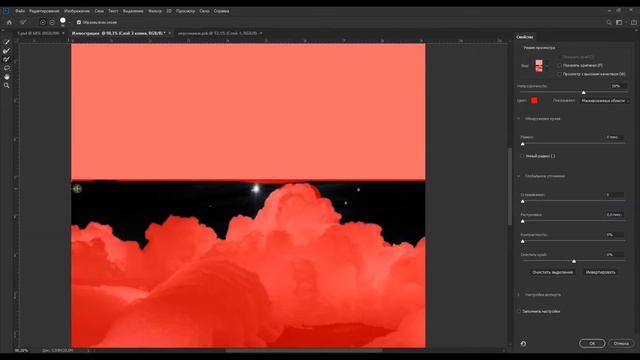
Task: Click the red overlay color swatch
Action: tap(534, 100)
